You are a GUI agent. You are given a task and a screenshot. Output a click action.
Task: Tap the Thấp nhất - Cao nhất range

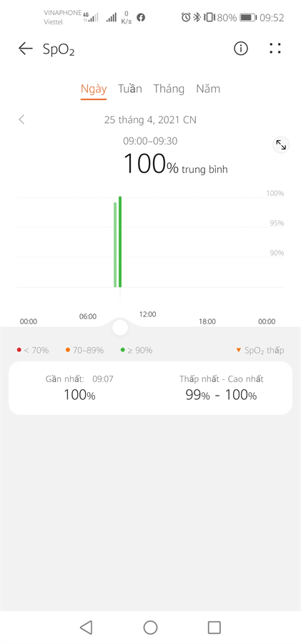pos(222,387)
